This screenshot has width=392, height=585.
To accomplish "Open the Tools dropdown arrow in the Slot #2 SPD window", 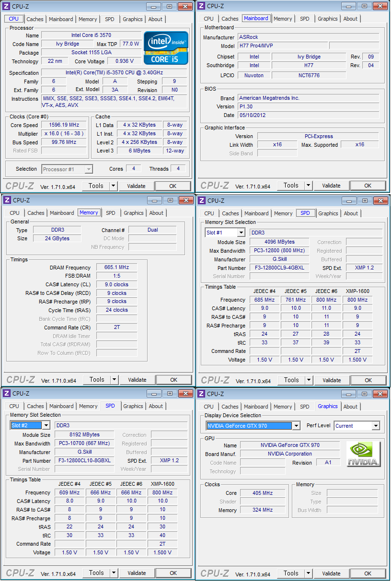I will 114,573.
